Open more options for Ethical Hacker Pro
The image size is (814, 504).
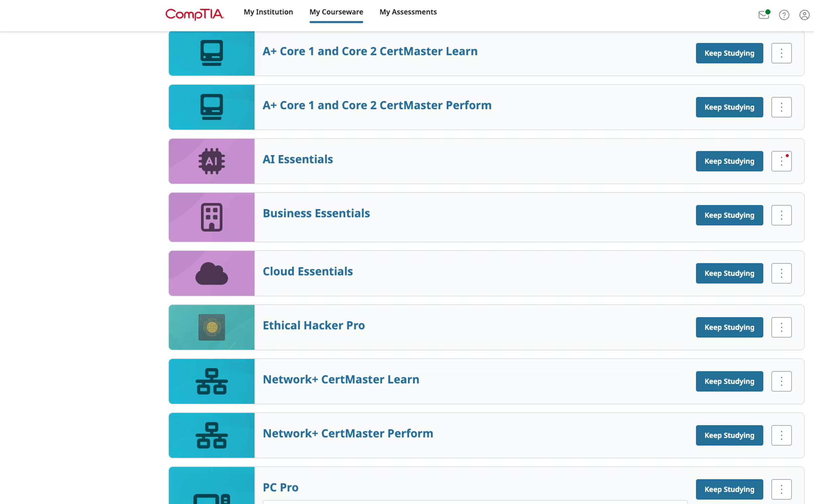pos(781,327)
